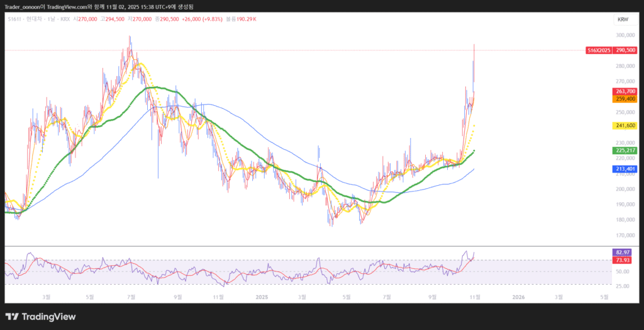The width and height of the screenshot is (644, 330).
Task: Click the 2026 year marker on the time axis
Action: pyautogui.click(x=518, y=296)
